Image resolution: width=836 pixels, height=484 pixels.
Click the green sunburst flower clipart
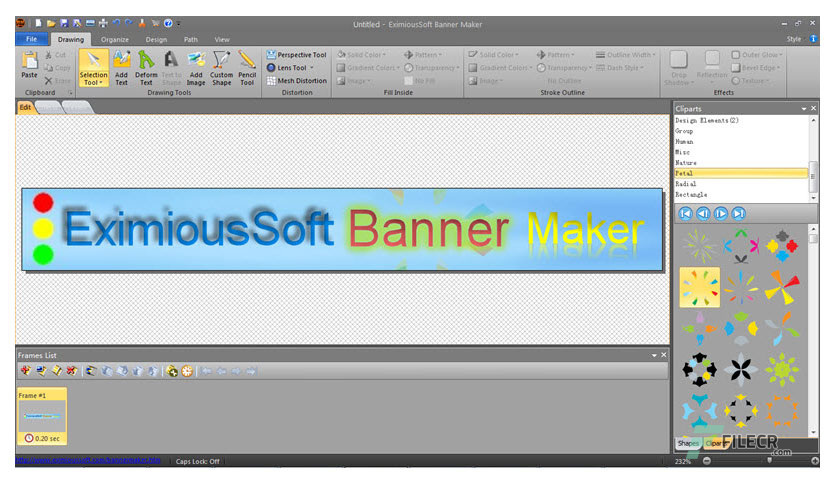[782, 369]
